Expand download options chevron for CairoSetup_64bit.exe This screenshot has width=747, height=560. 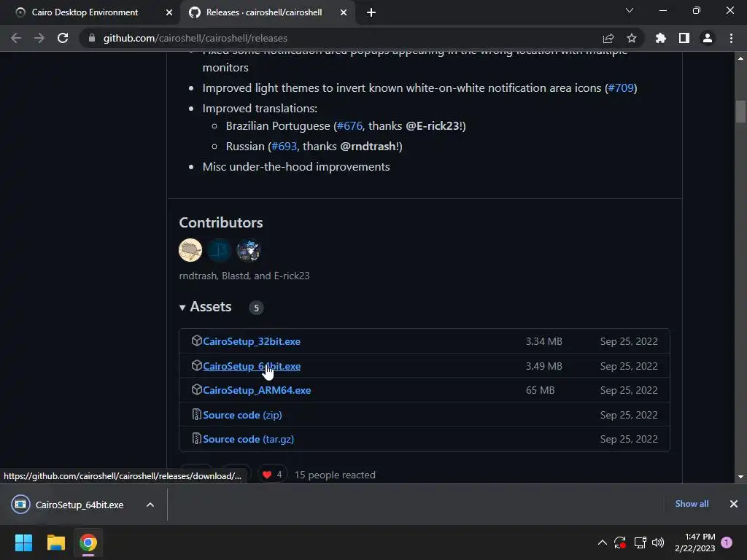[x=150, y=505]
